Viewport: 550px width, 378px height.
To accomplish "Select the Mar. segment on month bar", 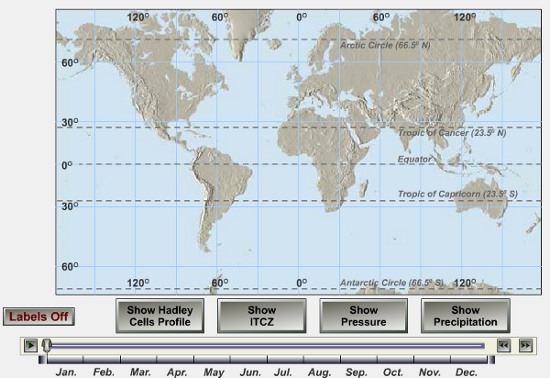I will pos(139,359).
